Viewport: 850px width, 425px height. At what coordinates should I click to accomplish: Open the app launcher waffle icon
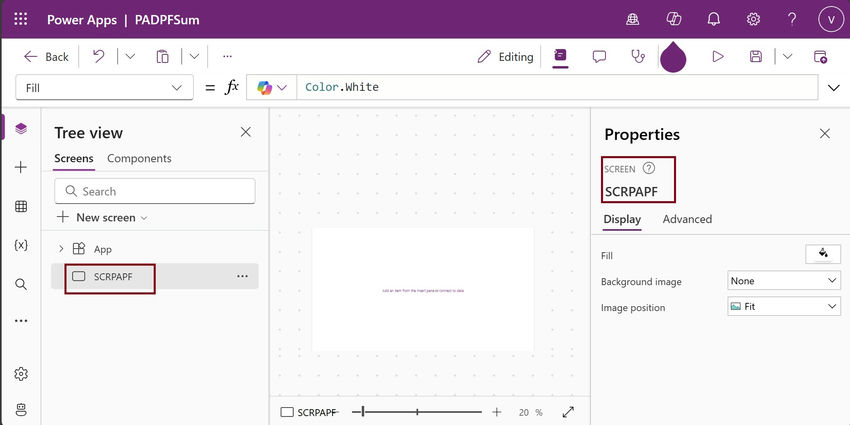(x=21, y=20)
